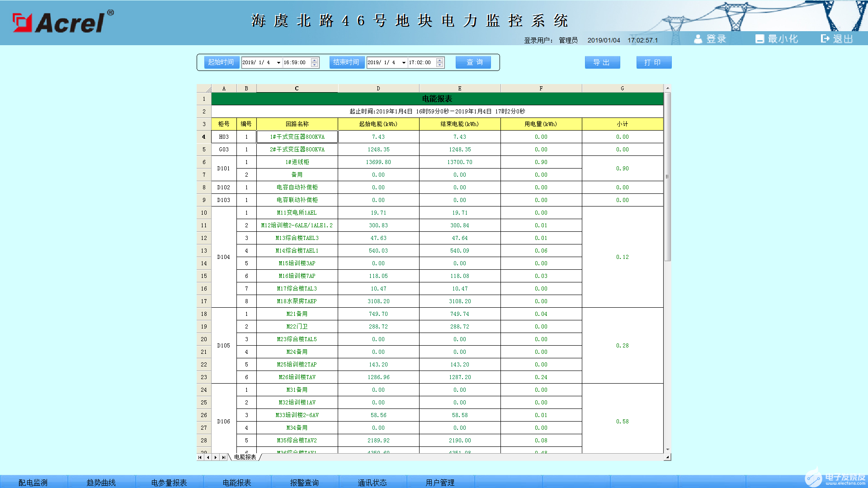Click the 导出 export button
Viewport: 868px width, 488px height.
click(x=602, y=62)
